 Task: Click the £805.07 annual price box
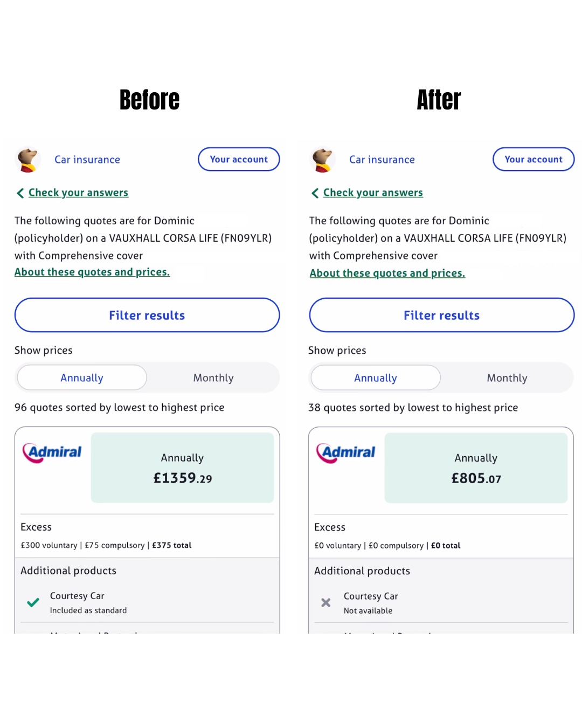pyautogui.click(x=476, y=468)
